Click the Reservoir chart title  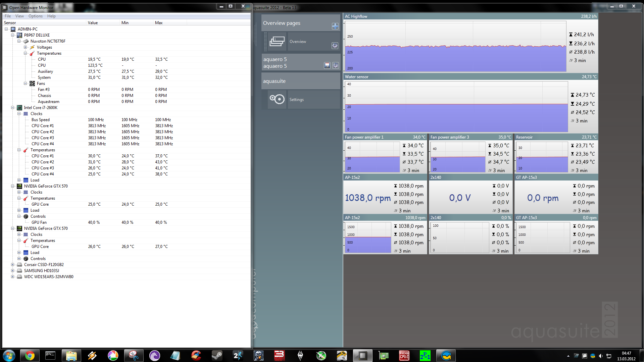(x=524, y=137)
